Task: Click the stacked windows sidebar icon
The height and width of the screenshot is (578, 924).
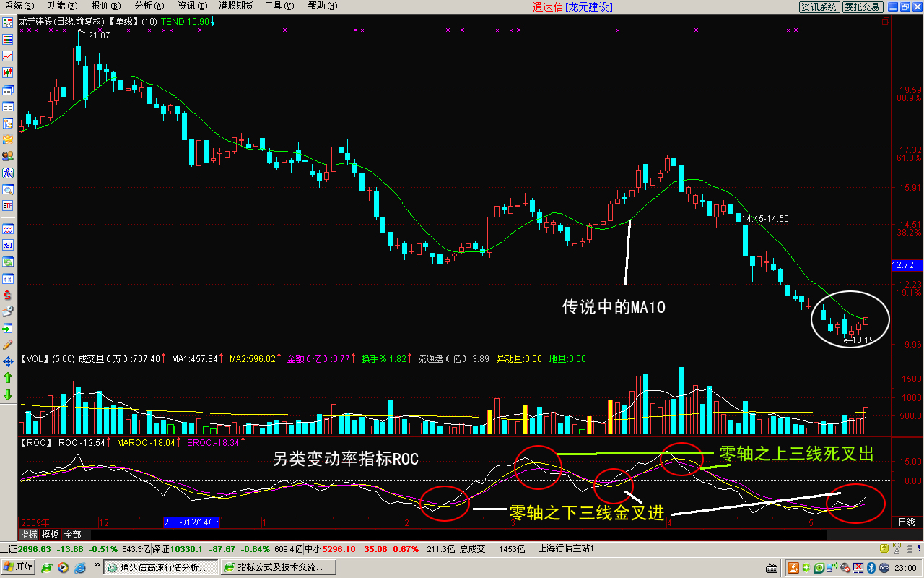Action: 8,90
